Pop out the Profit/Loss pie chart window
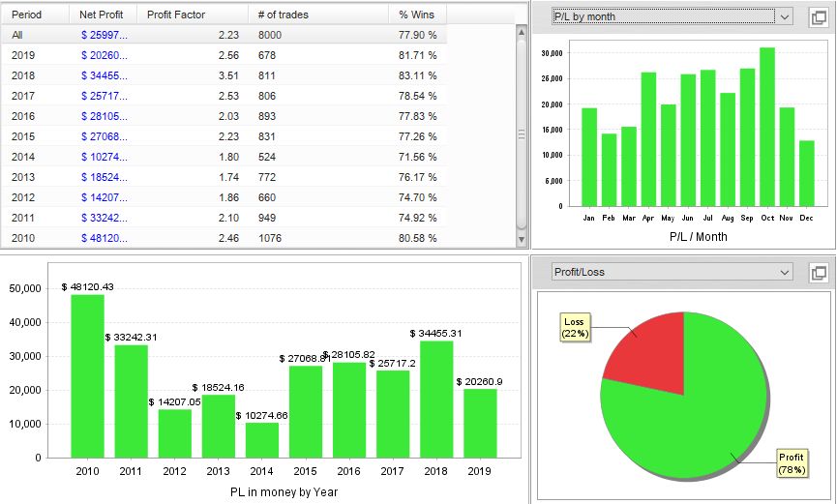Viewport: 837px width, 504px height. [819, 272]
